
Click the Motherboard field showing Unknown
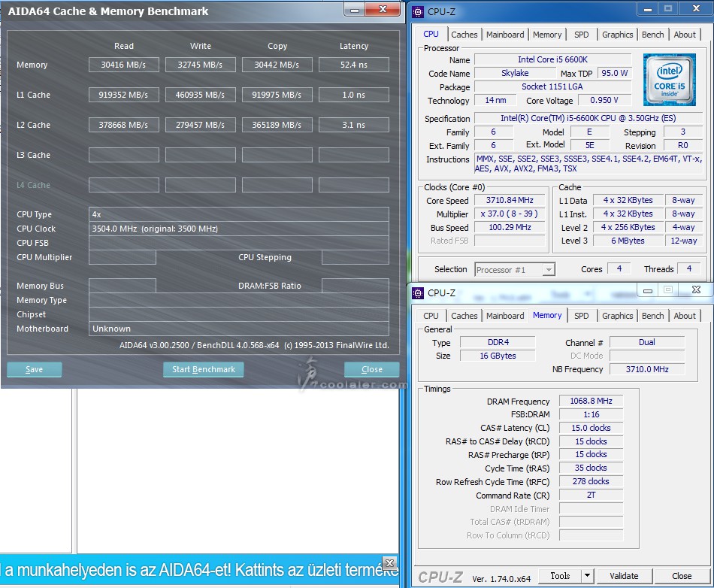[238, 329]
